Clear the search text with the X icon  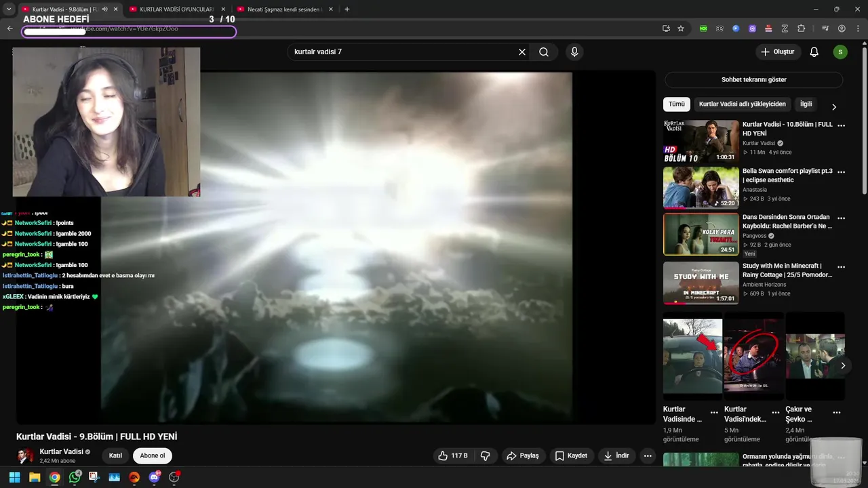point(522,52)
